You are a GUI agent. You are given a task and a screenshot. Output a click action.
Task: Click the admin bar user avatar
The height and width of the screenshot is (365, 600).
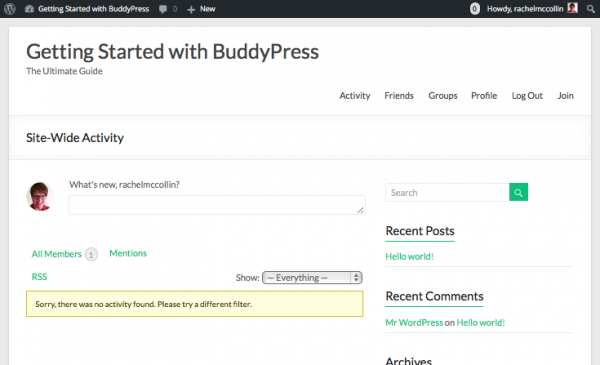coord(572,8)
